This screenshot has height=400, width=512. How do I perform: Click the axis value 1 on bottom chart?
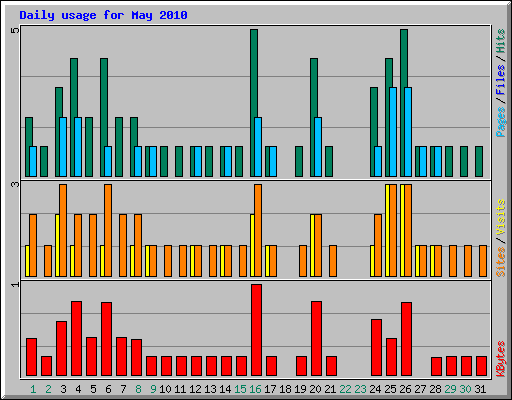pyautogui.click(x=15, y=284)
